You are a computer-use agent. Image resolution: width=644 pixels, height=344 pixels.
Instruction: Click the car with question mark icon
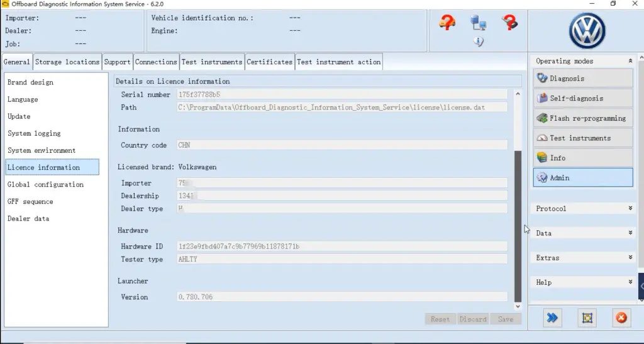(447, 22)
